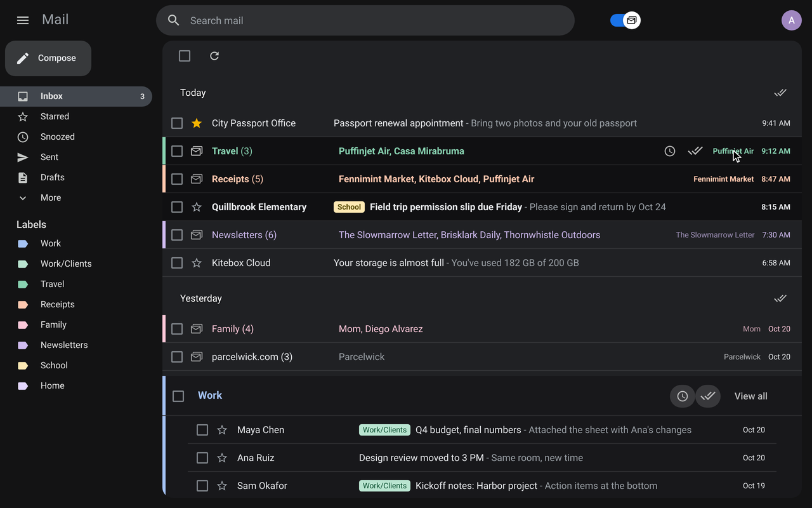Open account avatar A
Image resolution: width=812 pixels, height=508 pixels.
click(x=792, y=20)
